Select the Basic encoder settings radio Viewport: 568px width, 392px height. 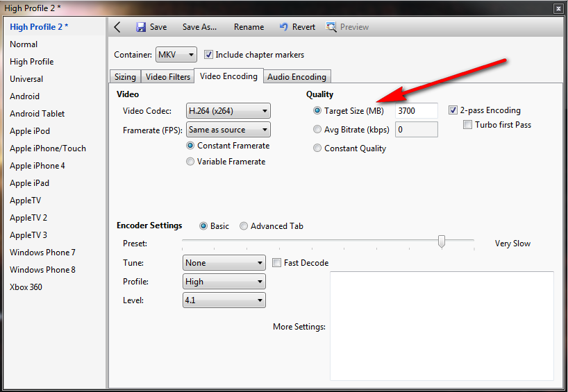click(x=203, y=226)
